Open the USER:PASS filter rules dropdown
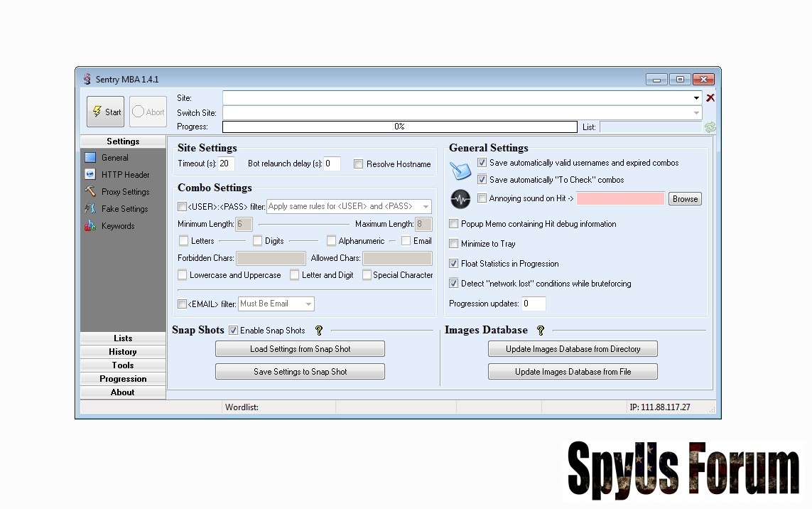Viewport: 812px width, 509px height. pos(425,207)
